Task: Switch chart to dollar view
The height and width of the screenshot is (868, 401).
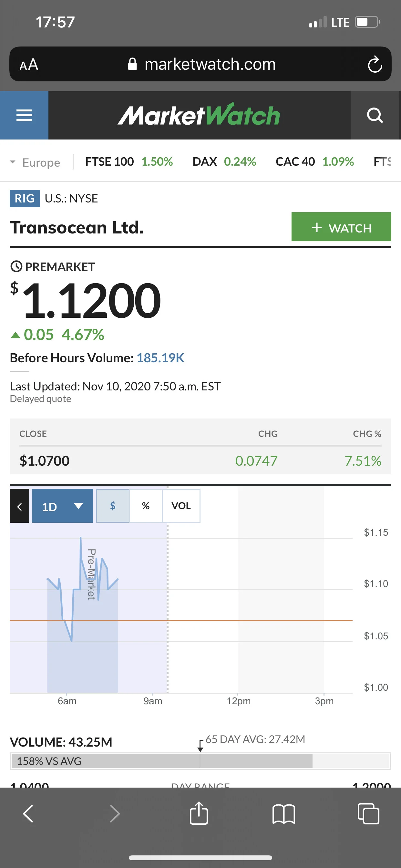Action: (113, 506)
